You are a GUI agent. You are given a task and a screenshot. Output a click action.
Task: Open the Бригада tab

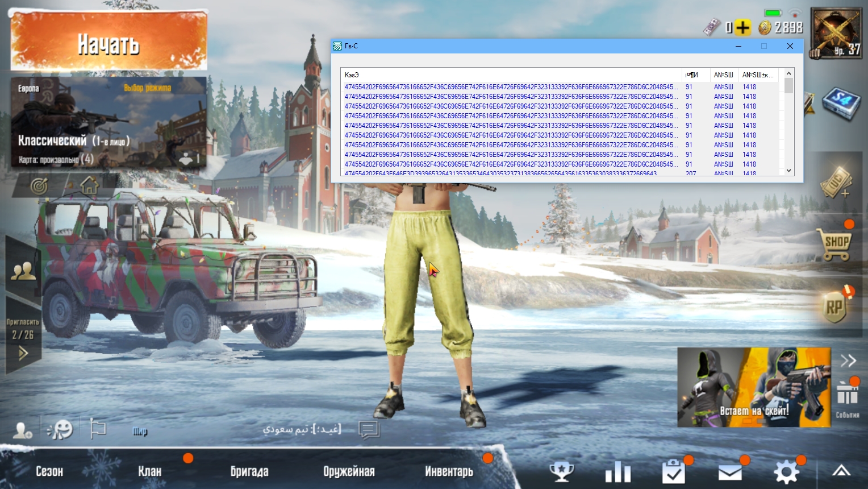(x=249, y=471)
